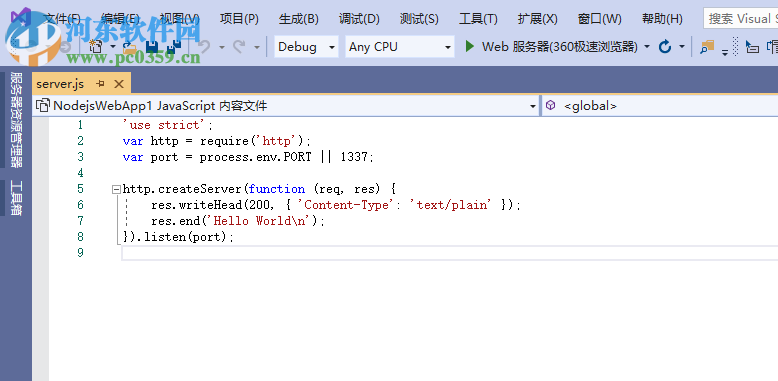Click the browser Refresh icon
The height and width of the screenshot is (381, 778).
click(x=665, y=47)
